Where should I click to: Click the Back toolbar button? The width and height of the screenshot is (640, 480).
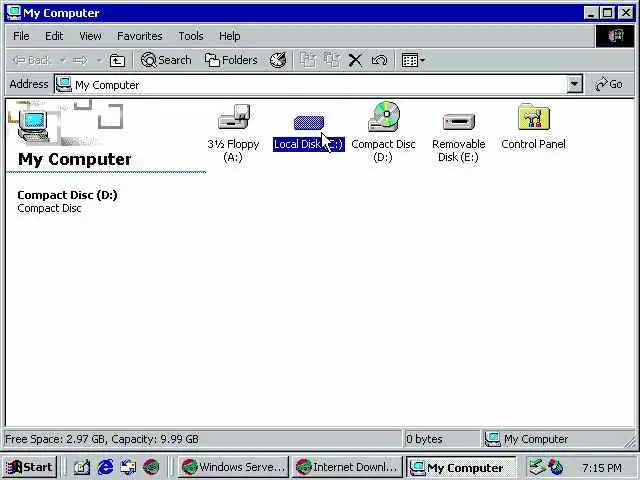[31, 60]
